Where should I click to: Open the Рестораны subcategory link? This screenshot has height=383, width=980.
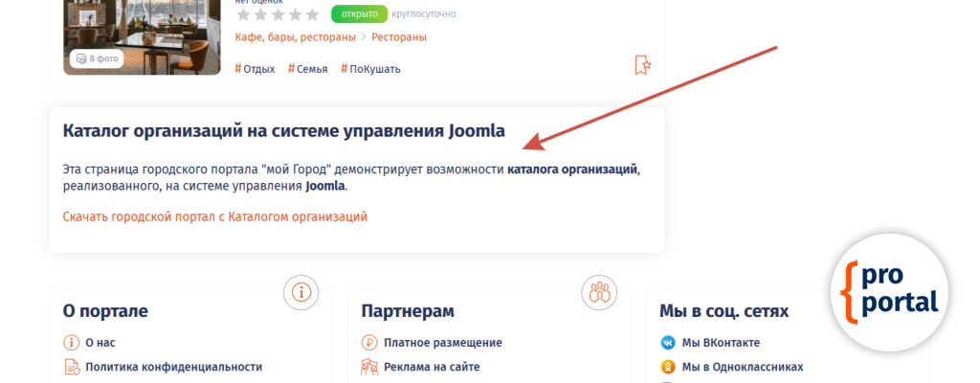pos(399,37)
